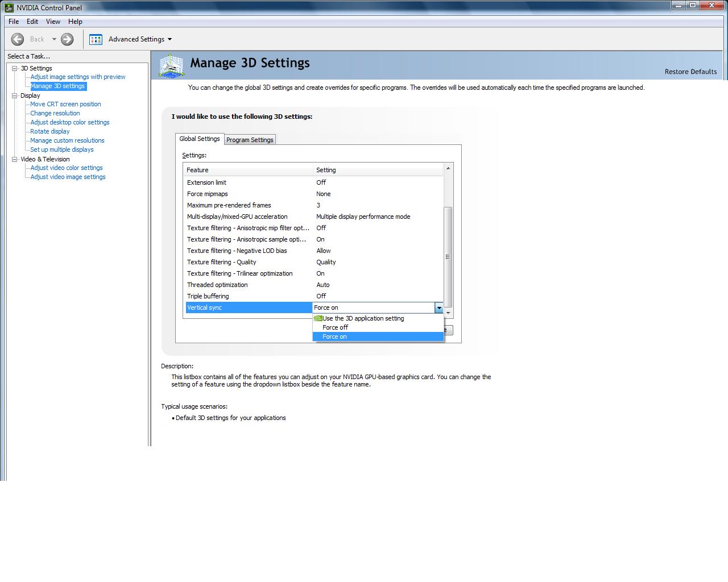This screenshot has height=582, width=728.
Task: Click the settings list scrollbar thumb
Action: pyautogui.click(x=448, y=256)
